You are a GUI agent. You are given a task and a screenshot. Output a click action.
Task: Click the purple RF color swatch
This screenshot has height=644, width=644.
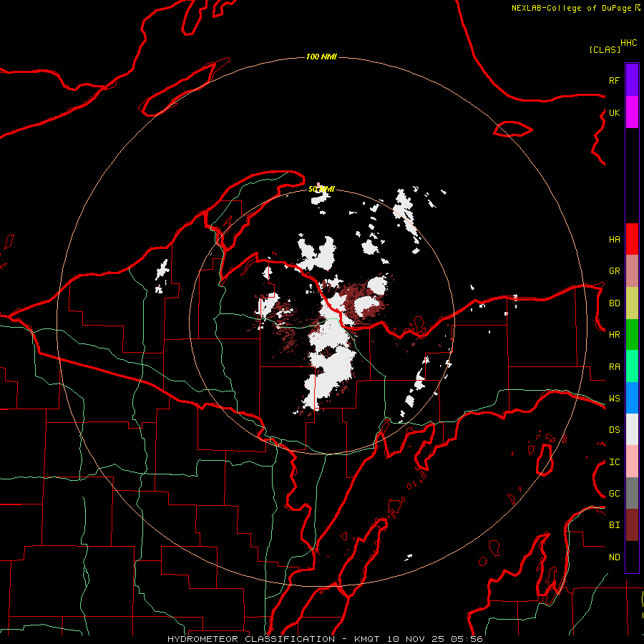(x=632, y=80)
